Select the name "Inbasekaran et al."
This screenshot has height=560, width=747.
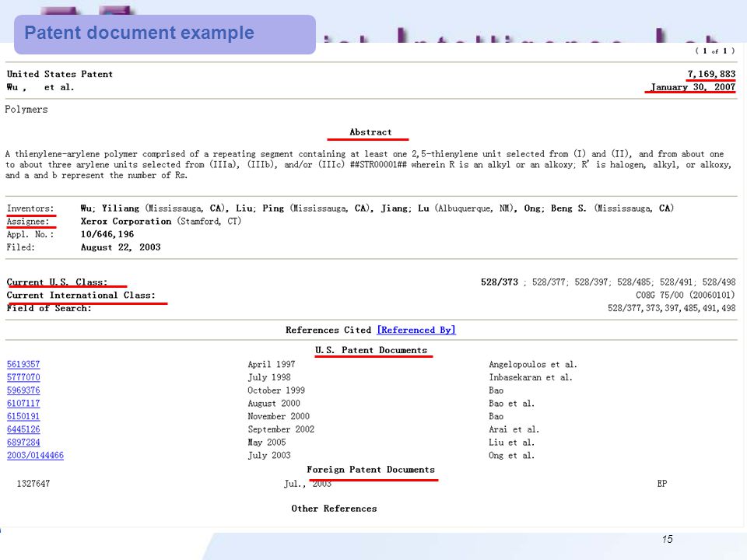[x=531, y=377]
